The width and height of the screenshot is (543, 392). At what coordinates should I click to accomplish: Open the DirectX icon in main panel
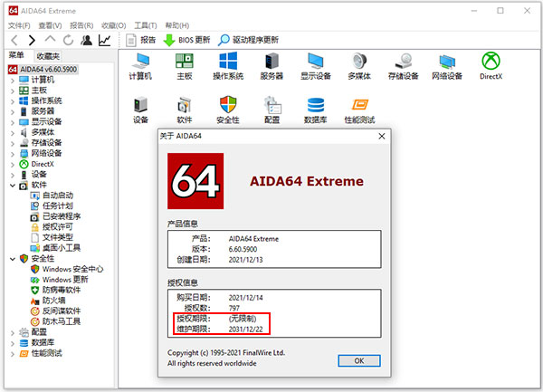click(491, 66)
